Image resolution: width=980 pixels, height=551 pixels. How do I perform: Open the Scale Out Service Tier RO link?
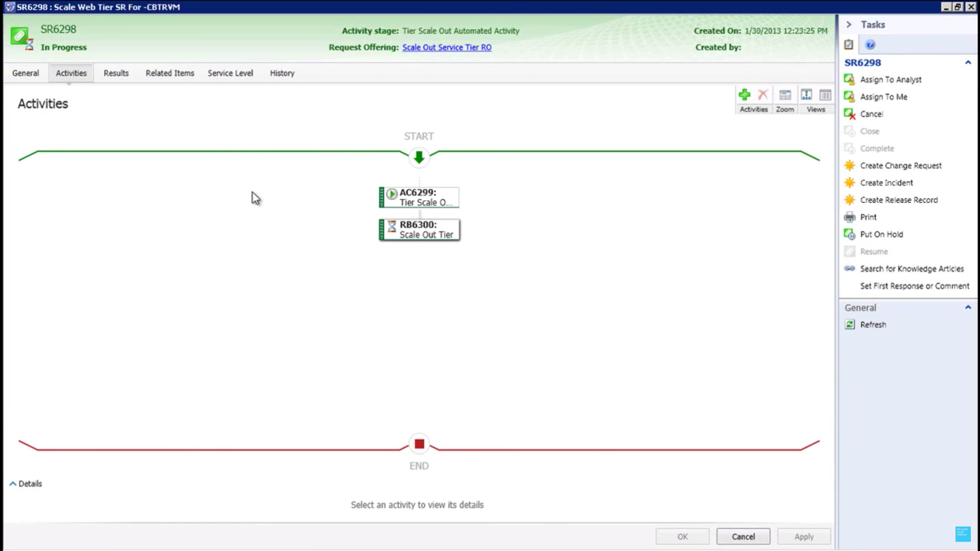point(447,47)
